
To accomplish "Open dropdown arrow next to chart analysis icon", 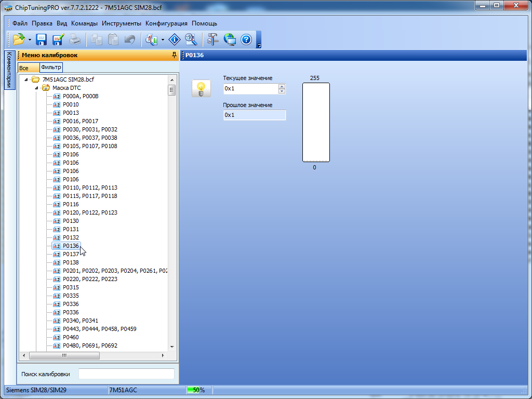I will [163, 40].
